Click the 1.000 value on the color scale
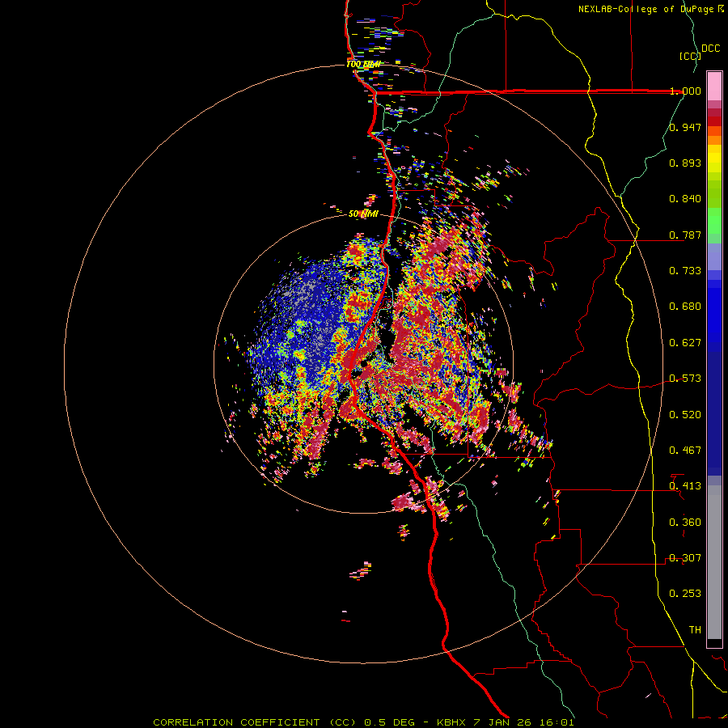The image size is (728, 728). [685, 91]
